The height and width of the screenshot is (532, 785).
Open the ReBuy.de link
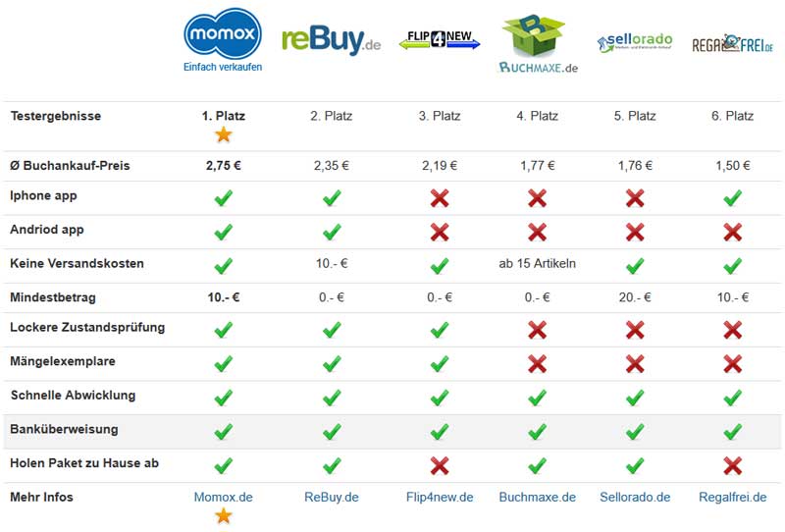[x=332, y=497]
